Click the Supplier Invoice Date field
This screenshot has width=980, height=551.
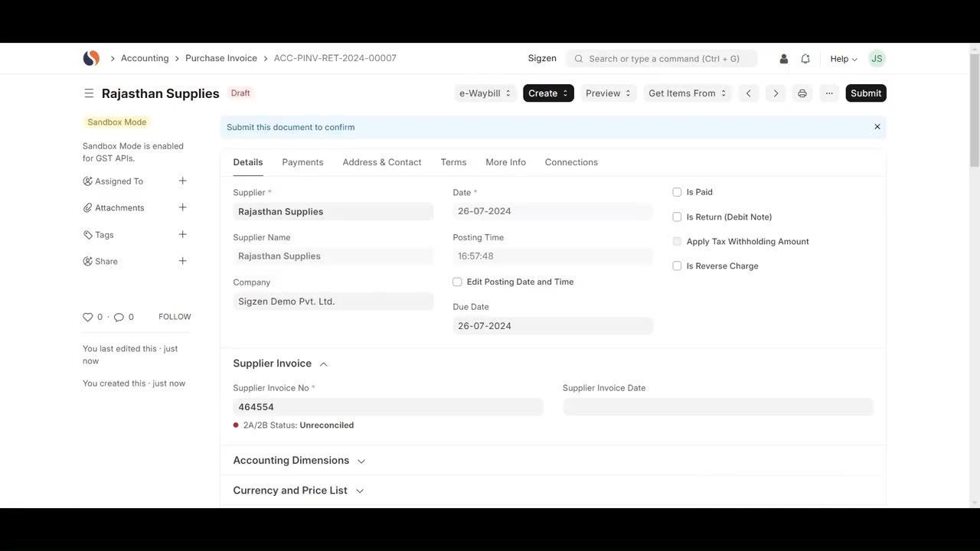[x=718, y=407]
